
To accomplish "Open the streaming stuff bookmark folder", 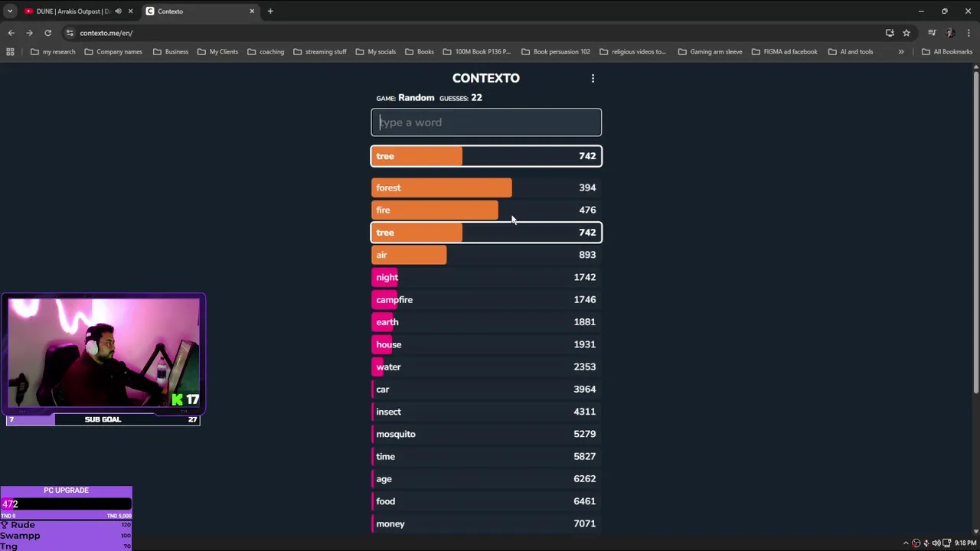I will pos(320,52).
